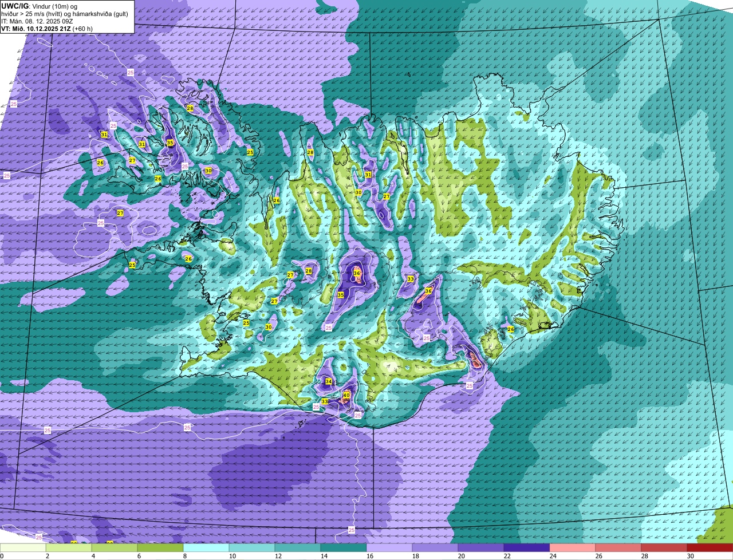Screen dimensions: 733x560
Task: Click the 24–26 m/s pink scale swatch
Action: [573, 547]
